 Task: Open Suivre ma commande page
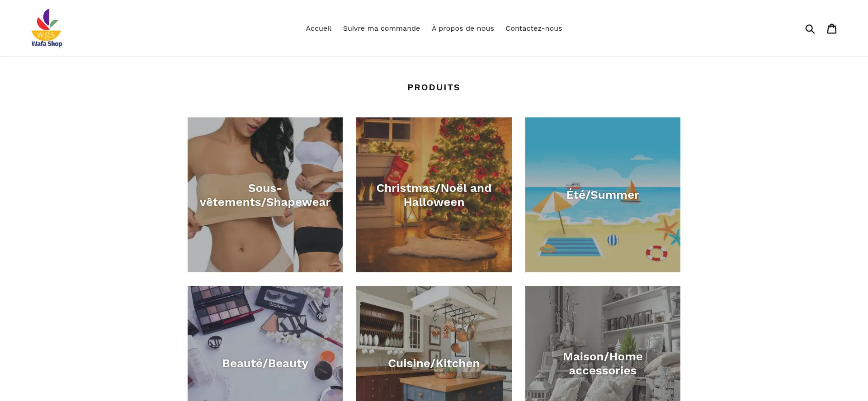tap(382, 28)
